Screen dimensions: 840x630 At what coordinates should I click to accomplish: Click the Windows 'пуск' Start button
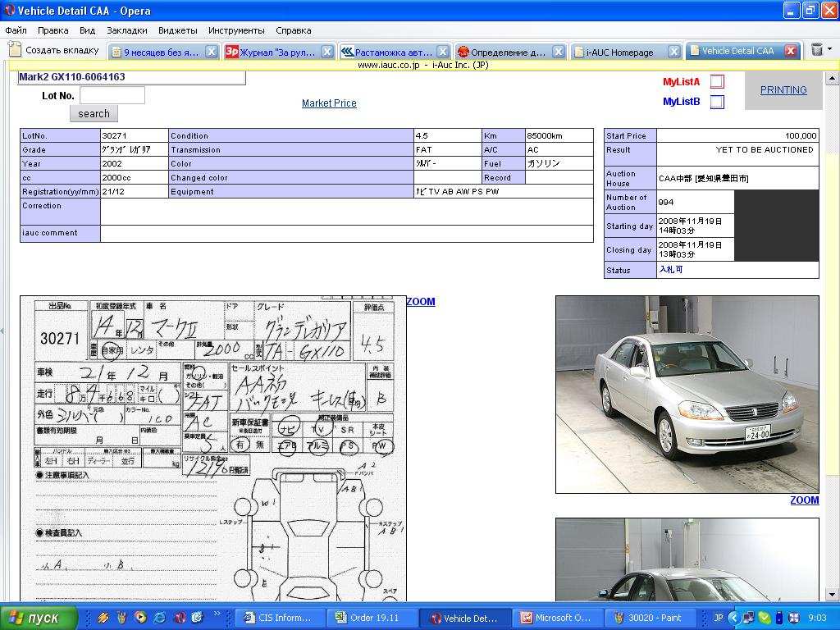(x=39, y=618)
